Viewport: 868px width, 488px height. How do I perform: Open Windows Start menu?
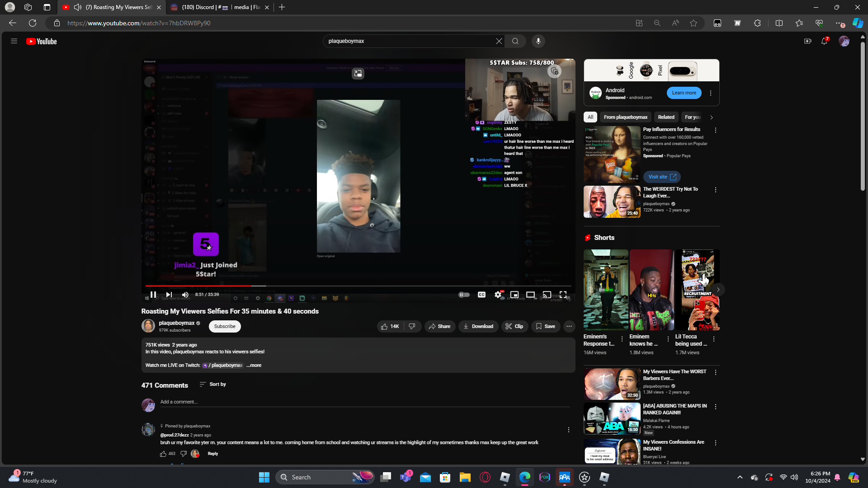click(264, 477)
